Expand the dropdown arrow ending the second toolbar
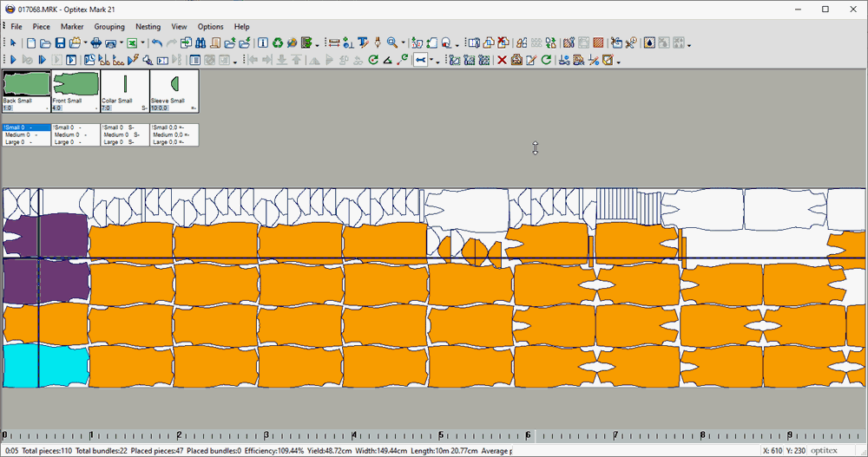Image resolution: width=868 pixels, height=457 pixels. pos(618,61)
